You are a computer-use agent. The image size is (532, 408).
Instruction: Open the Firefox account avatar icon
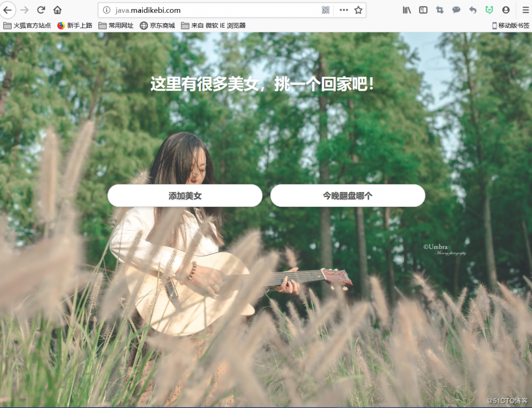pyautogui.click(x=505, y=10)
